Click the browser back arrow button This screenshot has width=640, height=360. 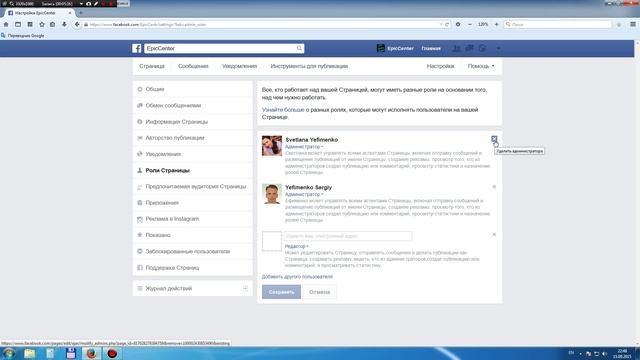(x=77, y=24)
